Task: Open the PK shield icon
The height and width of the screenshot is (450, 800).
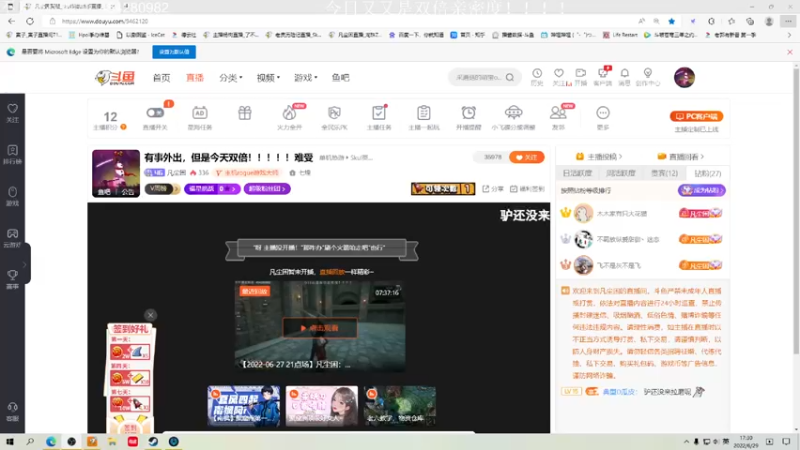Action: tap(334, 113)
